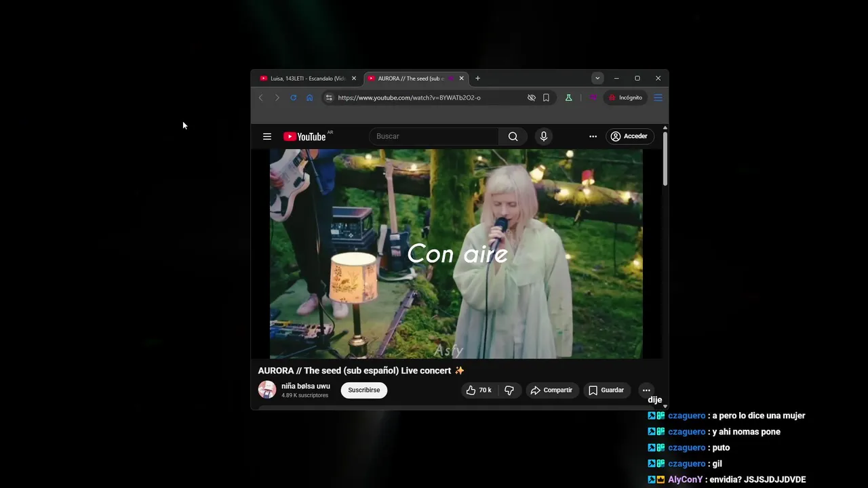Click the video title AURORA // The seed
The width and height of the screenshot is (868, 488).
point(361,371)
